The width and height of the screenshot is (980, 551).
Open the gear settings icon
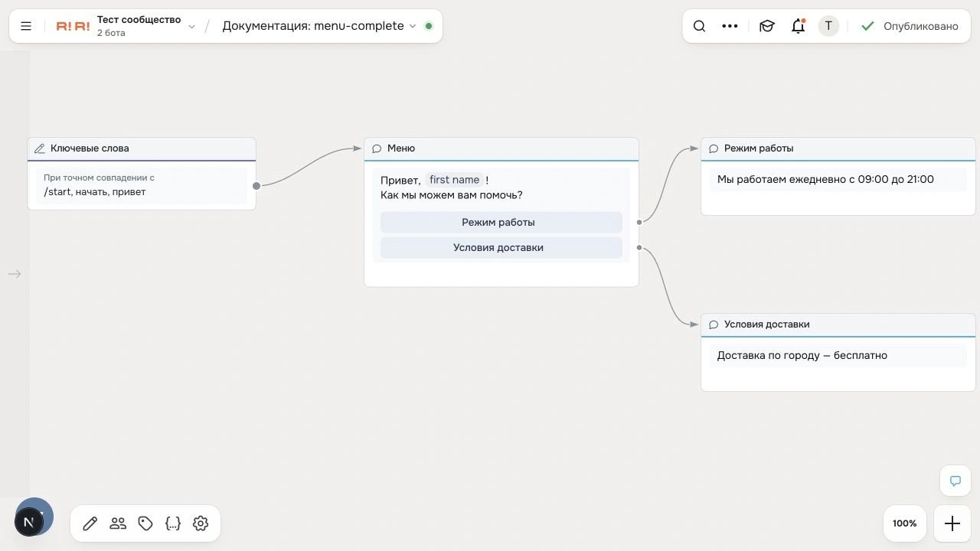[201, 523]
